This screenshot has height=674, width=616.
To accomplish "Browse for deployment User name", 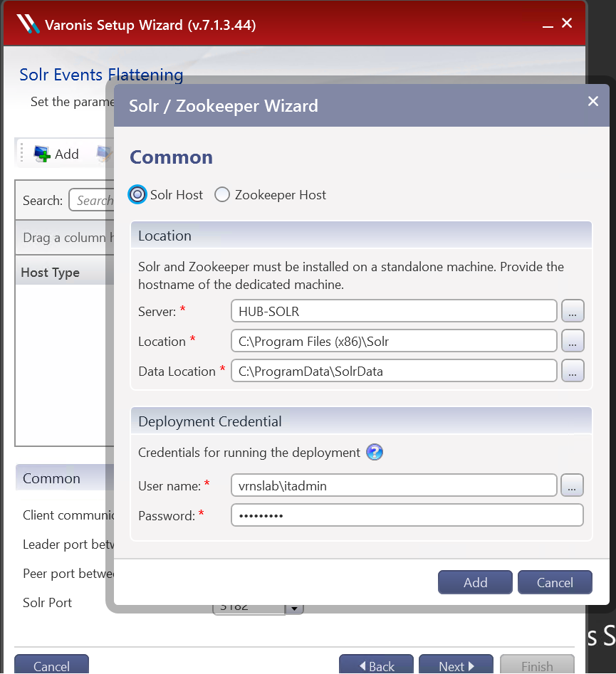I will coord(573,485).
